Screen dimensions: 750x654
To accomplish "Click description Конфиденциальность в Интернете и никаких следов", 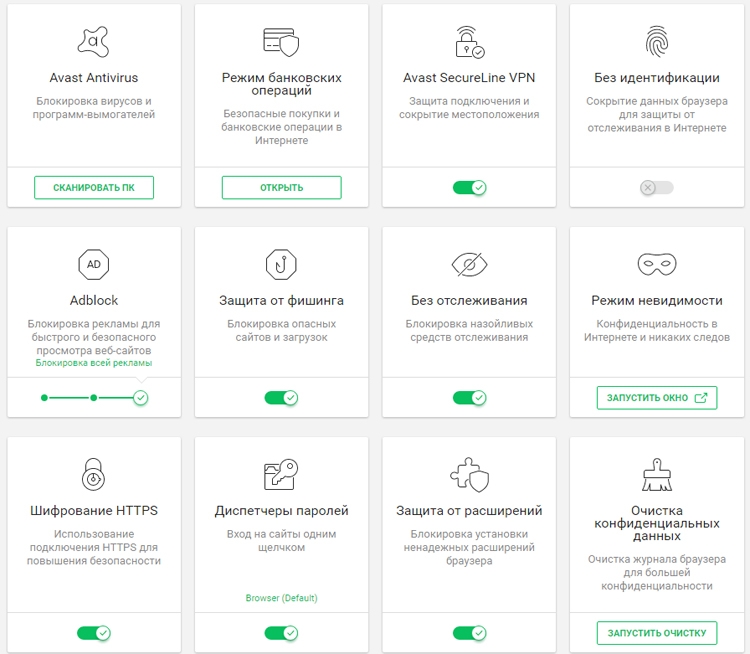I will click(x=657, y=331).
